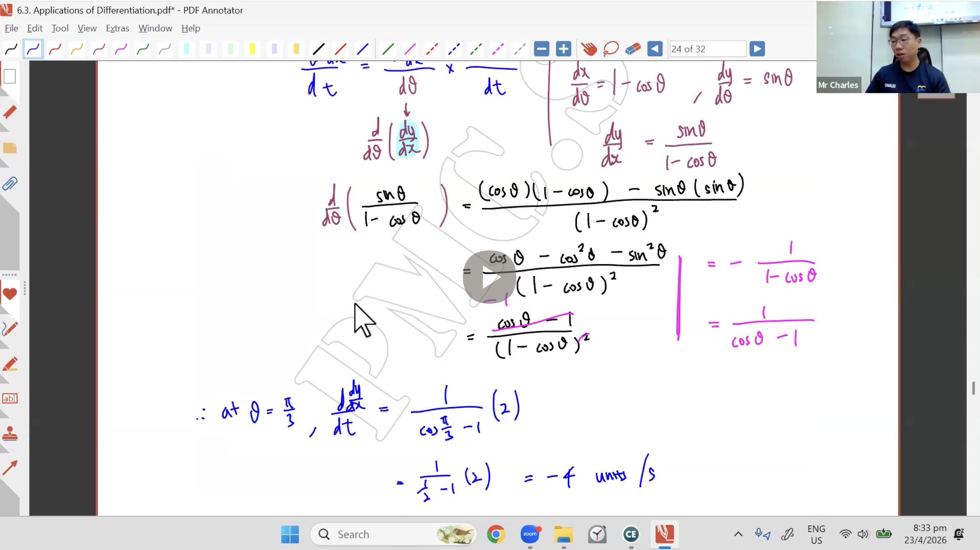Screen dimensions: 980x550
Task: Expand the hidden system tray icons
Action: point(738,534)
